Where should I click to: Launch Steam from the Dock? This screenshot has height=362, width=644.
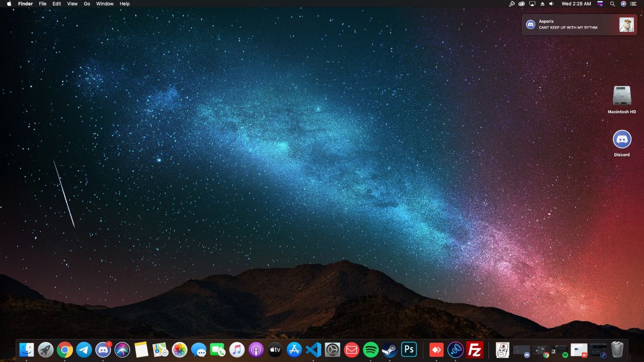390,349
